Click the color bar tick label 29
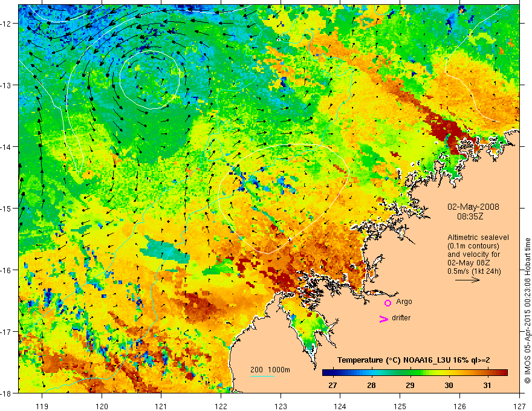The height and width of the screenshot is (411, 532). (410, 385)
